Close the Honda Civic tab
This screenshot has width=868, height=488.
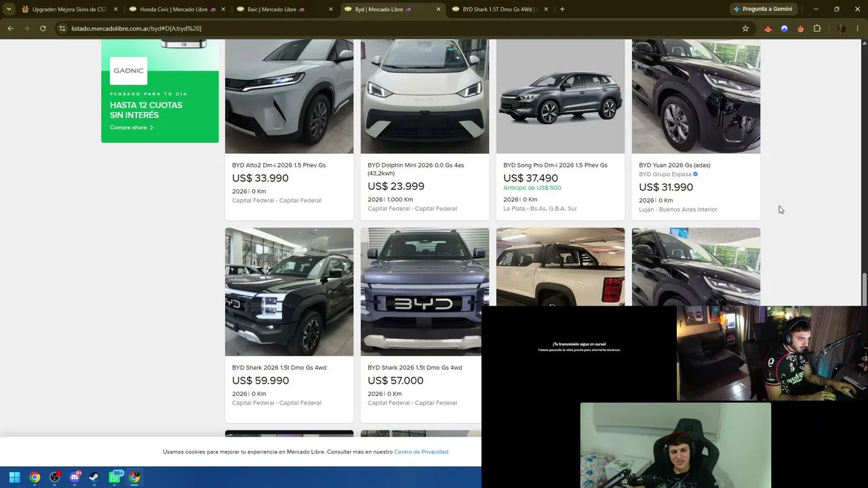(223, 9)
